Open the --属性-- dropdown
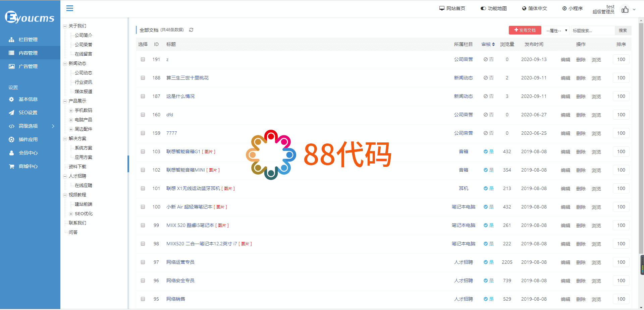Image resolution: width=644 pixels, height=310 pixels. 556,30
